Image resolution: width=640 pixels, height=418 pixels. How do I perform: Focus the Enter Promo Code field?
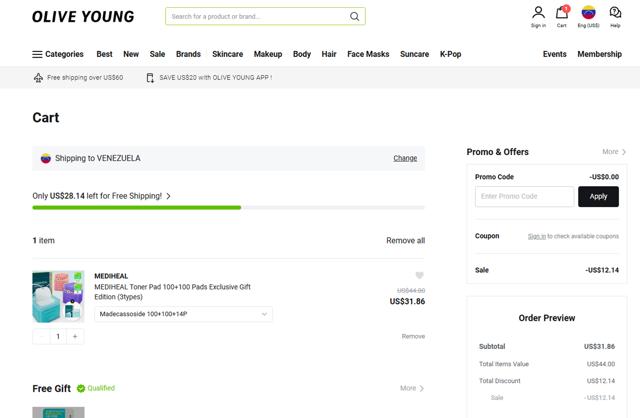click(524, 196)
